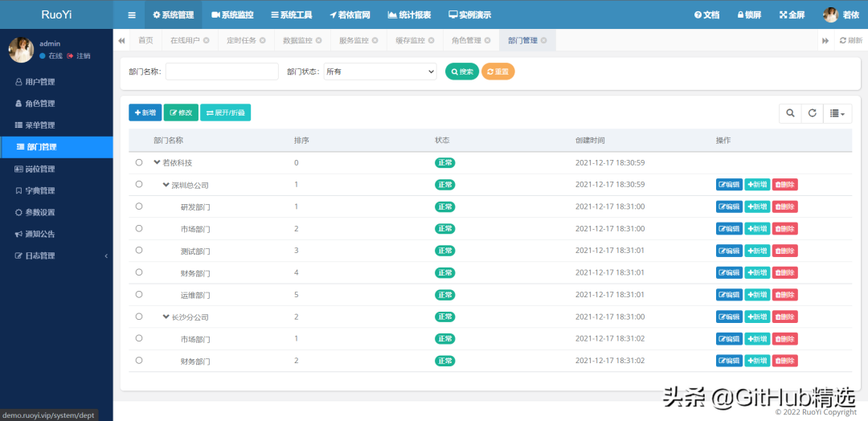This screenshot has height=421, width=868.
Task: Click the blue 新增 toolbar button
Action: [x=145, y=112]
